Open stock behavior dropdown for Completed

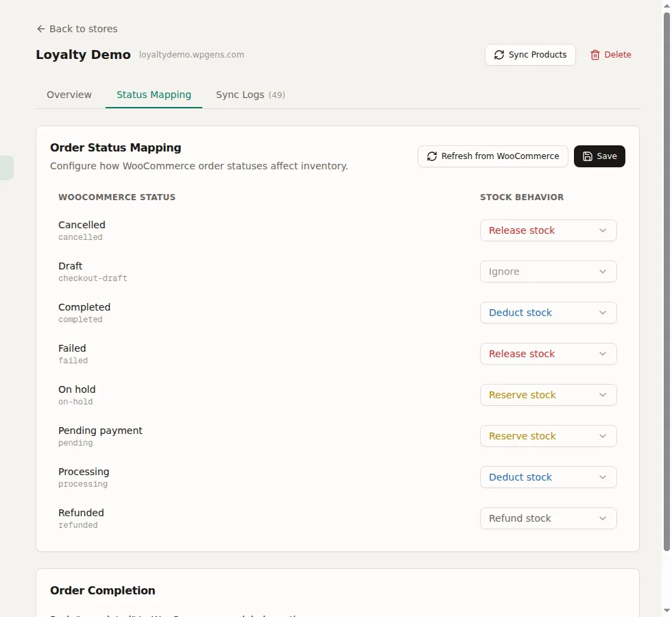click(548, 313)
